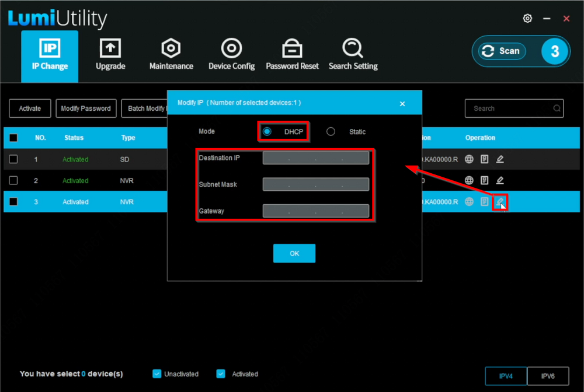The width and height of the screenshot is (584, 392).
Task: Close the Modify IP dialog
Action: (402, 104)
